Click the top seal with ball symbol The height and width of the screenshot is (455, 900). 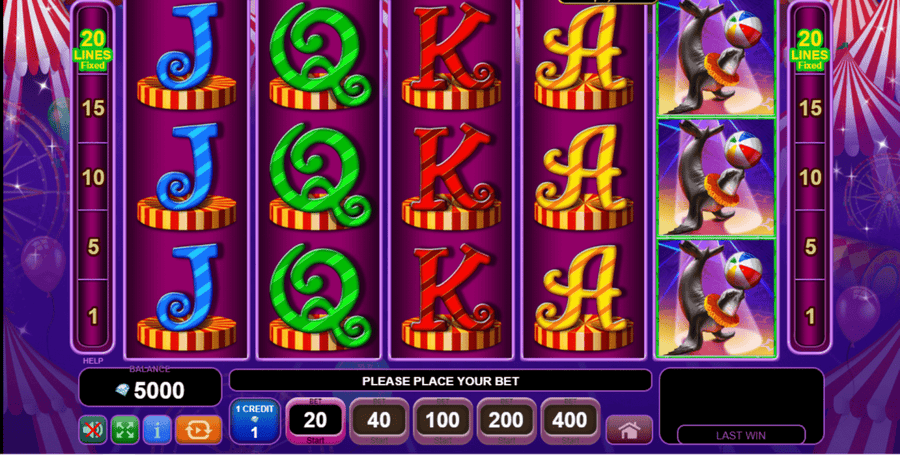click(716, 58)
